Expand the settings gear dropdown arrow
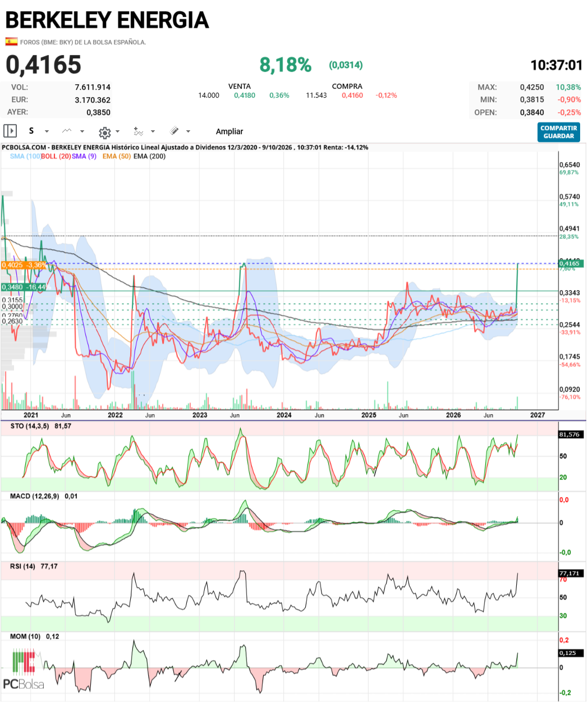Screen dimensions: 588x702 point(117,132)
